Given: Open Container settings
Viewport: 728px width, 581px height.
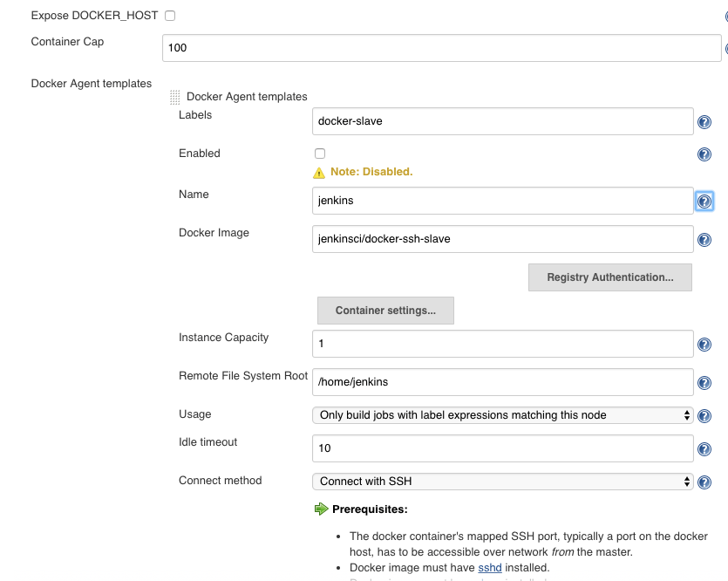Looking at the screenshot, I should (x=385, y=311).
